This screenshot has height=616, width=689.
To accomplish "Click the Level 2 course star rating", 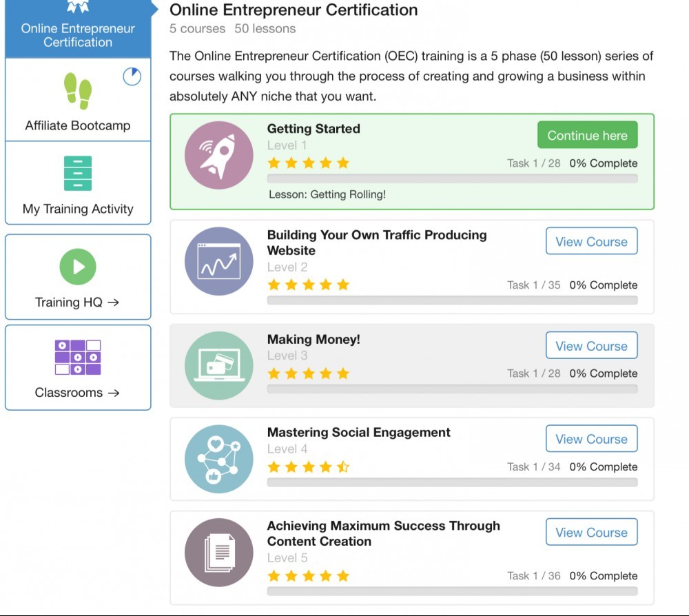I will (x=309, y=285).
